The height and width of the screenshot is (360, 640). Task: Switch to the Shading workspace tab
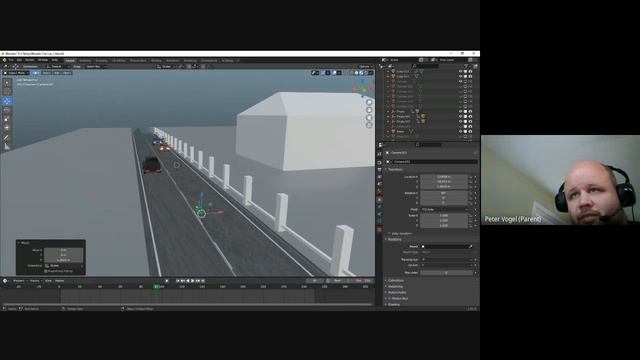156,60
